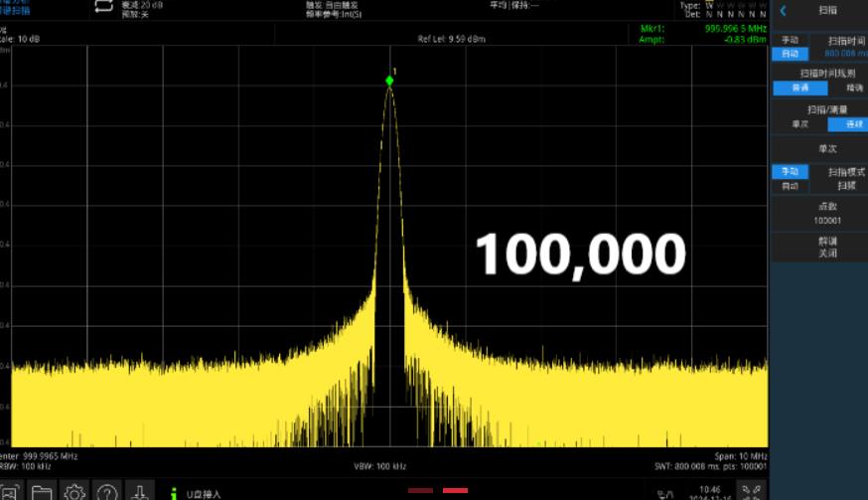Viewport: 868px width, 500px height.
Task: Click the download arrow icon in the bottom toolbar
Action: click(140, 491)
